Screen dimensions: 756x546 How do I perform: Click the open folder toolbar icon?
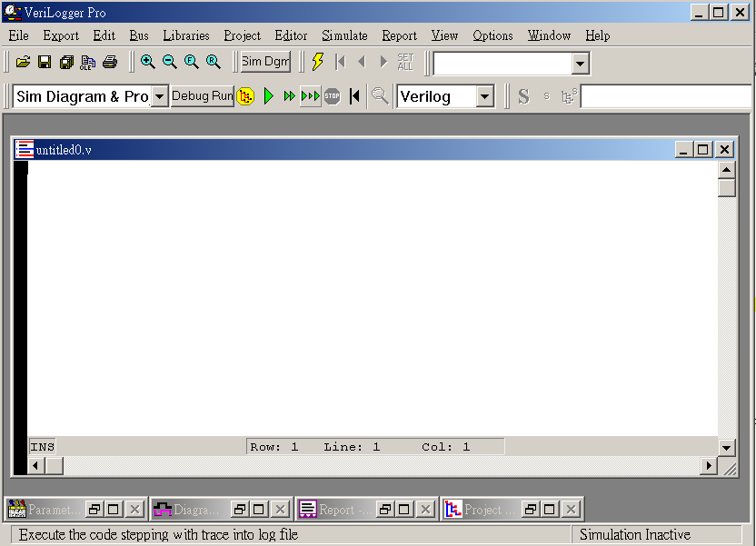click(x=23, y=62)
